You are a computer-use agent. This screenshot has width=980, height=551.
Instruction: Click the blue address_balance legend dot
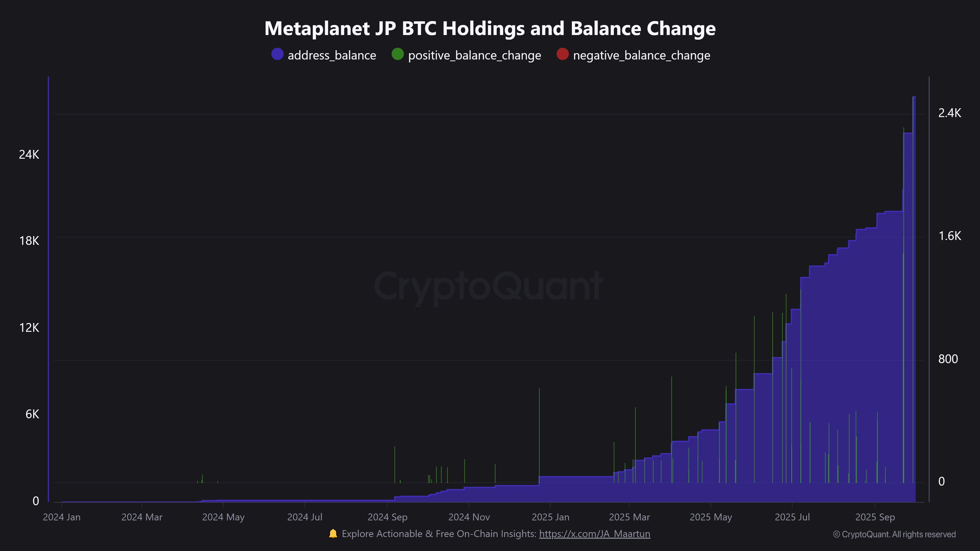277,54
